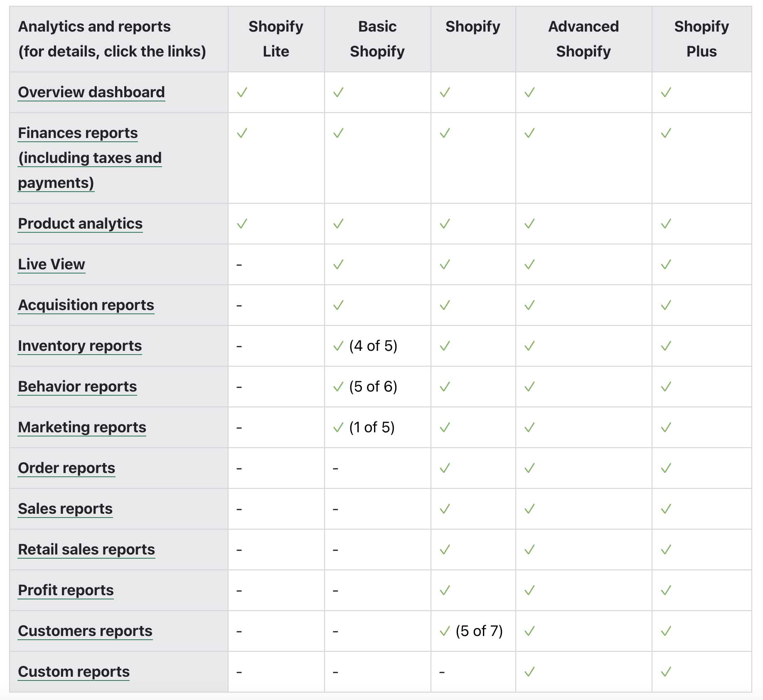Click the Live View link

coord(51,264)
